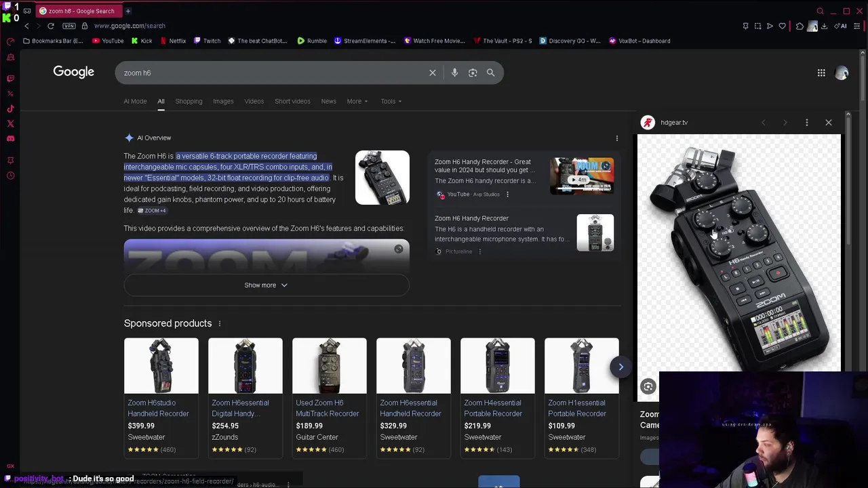Open Zoom H6 Handy Recorder YouTube result
This screenshot has height=488, width=868.
(x=483, y=166)
